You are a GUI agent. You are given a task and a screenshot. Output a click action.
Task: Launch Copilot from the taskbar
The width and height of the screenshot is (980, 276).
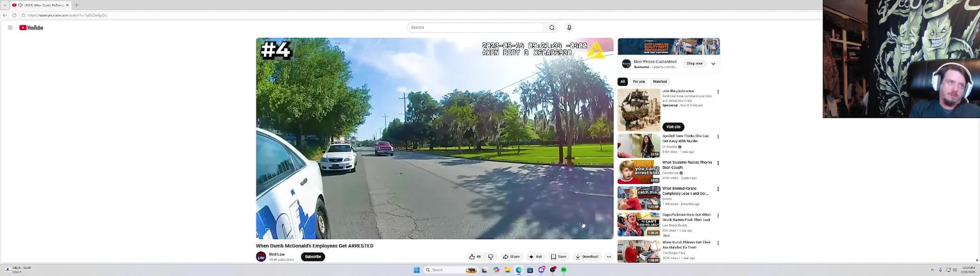tap(496, 270)
